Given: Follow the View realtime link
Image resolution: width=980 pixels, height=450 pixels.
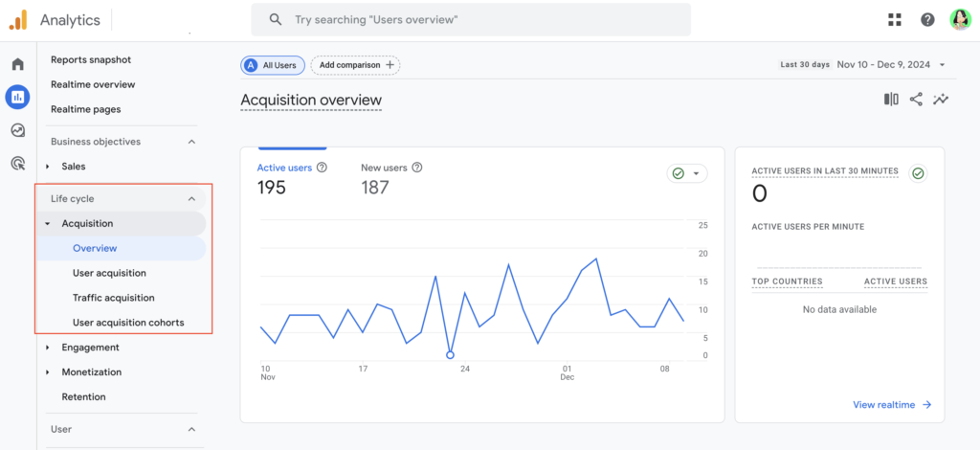Looking at the screenshot, I should 892,405.
